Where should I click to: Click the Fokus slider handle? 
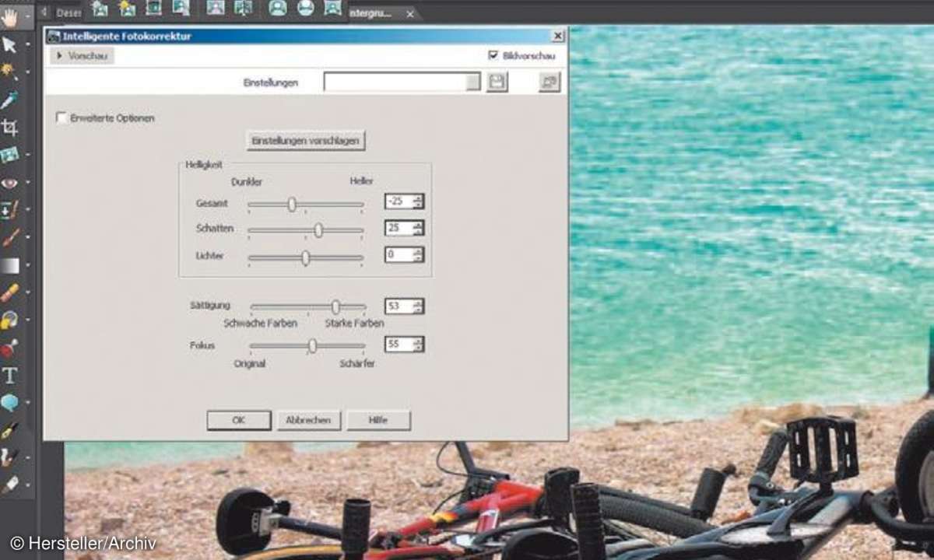point(312,346)
